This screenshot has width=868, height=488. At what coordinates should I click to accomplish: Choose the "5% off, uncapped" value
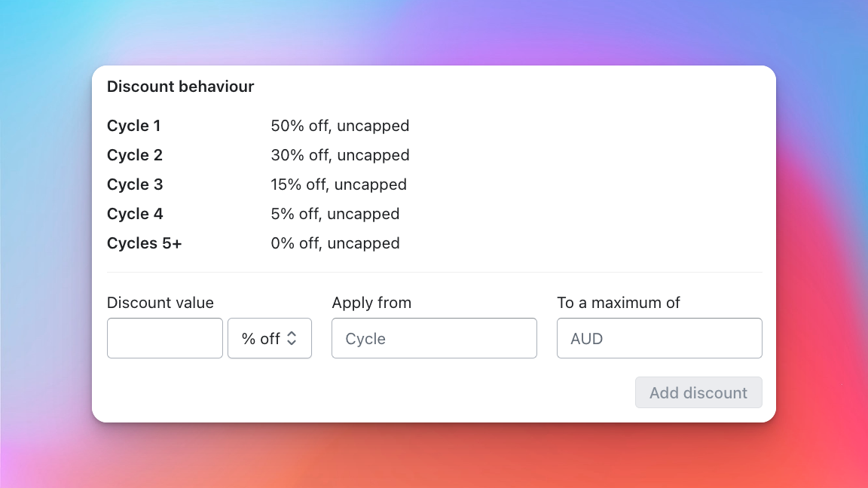pyautogui.click(x=335, y=214)
